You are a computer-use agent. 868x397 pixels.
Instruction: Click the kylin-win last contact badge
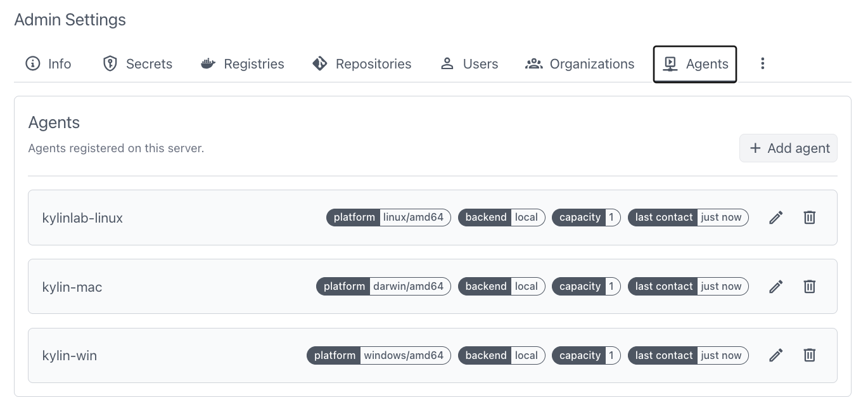coord(688,356)
